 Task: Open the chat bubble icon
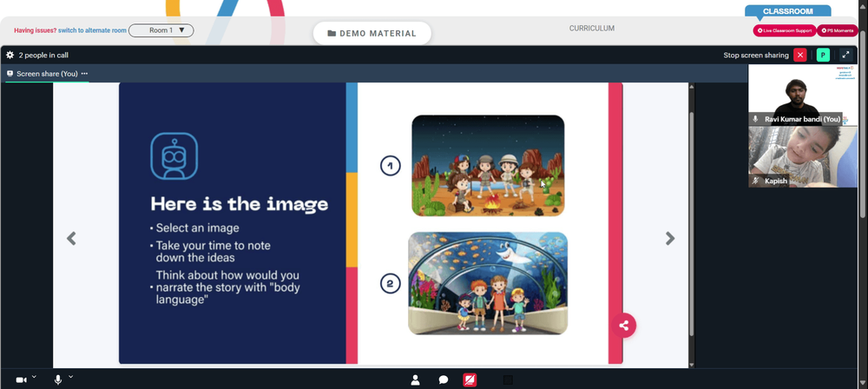click(x=444, y=379)
